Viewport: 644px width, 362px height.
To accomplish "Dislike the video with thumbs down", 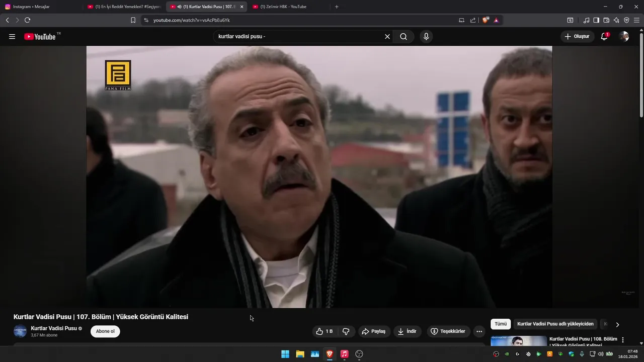I will tap(346, 331).
